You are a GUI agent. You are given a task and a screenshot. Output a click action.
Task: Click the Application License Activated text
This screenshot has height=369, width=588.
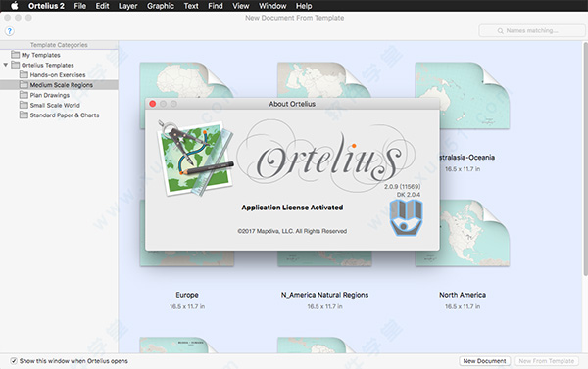[x=292, y=208]
